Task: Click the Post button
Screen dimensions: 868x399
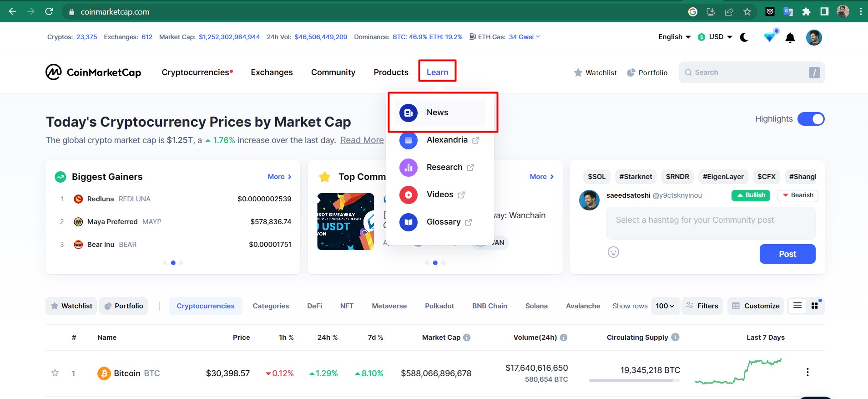Action: (787, 254)
